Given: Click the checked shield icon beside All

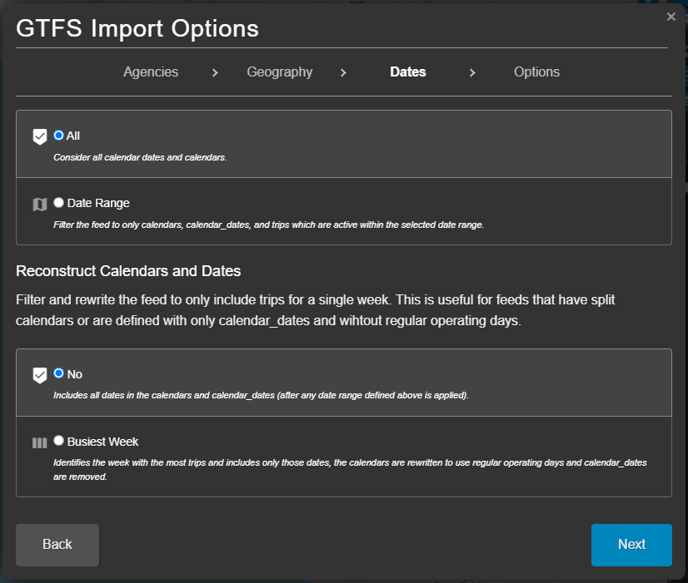Looking at the screenshot, I should point(40,137).
